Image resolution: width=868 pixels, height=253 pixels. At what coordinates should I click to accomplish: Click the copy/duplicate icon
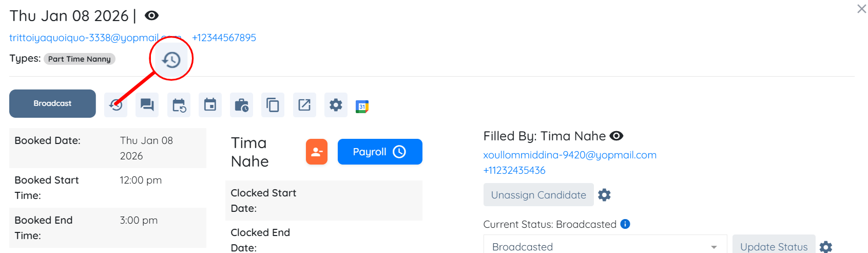(273, 105)
